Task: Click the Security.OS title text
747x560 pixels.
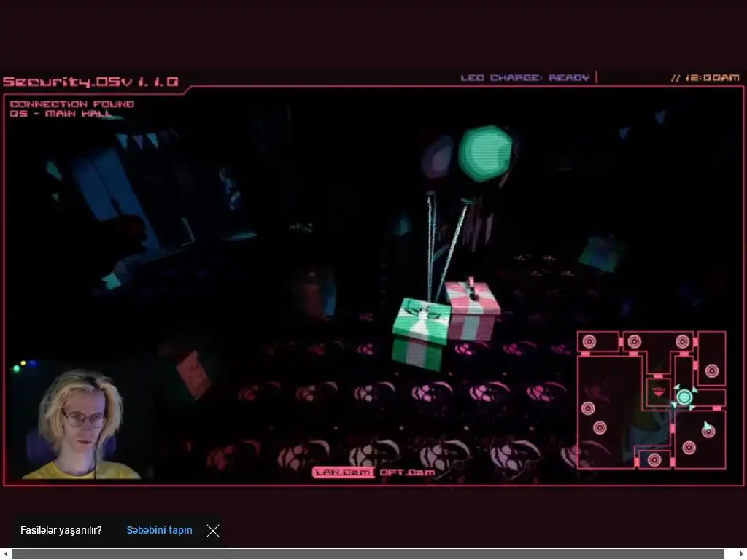Action: (91, 82)
